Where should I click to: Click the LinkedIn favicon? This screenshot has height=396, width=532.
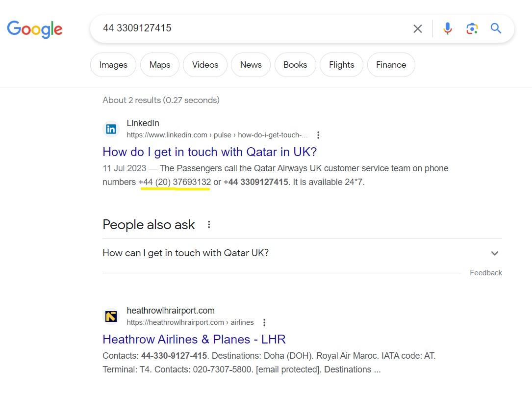click(x=111, y=129)
